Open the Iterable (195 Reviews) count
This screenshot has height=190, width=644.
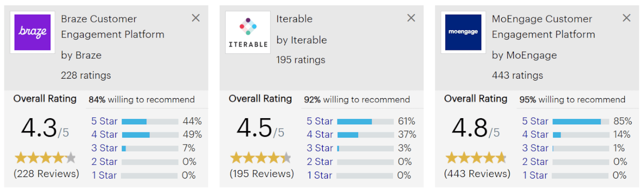(262, 174)
